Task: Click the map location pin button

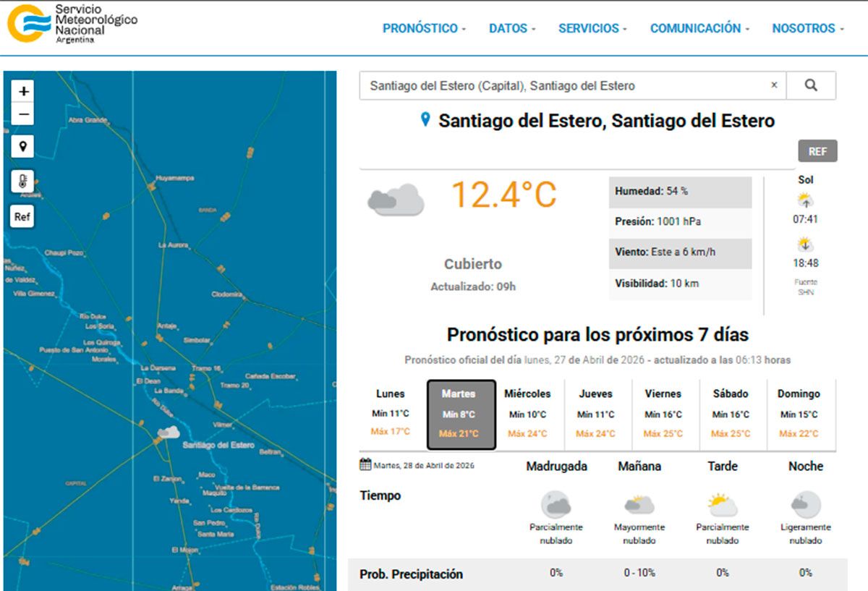Action: [x=23, y=147]
